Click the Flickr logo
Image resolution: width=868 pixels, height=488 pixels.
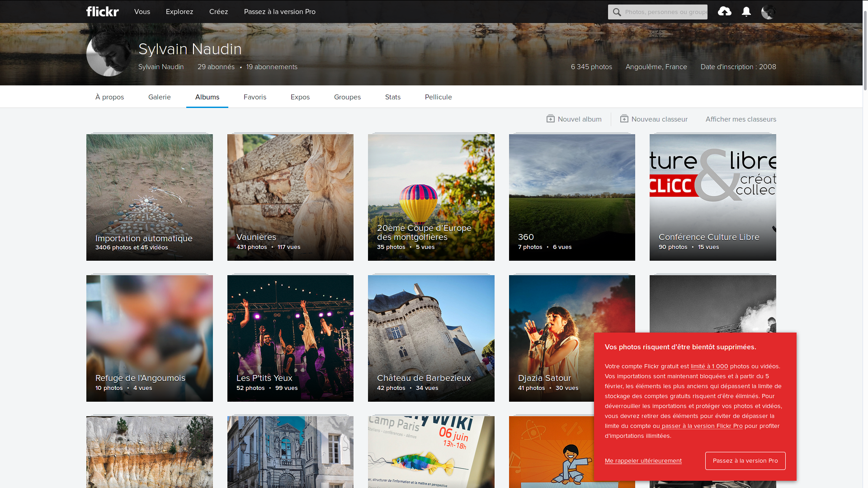(x=103, y=12)
